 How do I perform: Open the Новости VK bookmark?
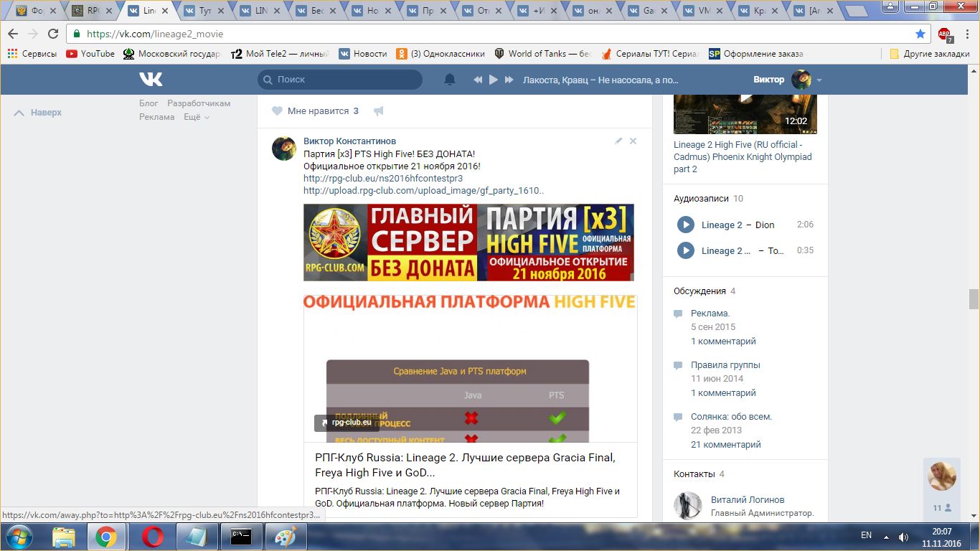point(363,54)
